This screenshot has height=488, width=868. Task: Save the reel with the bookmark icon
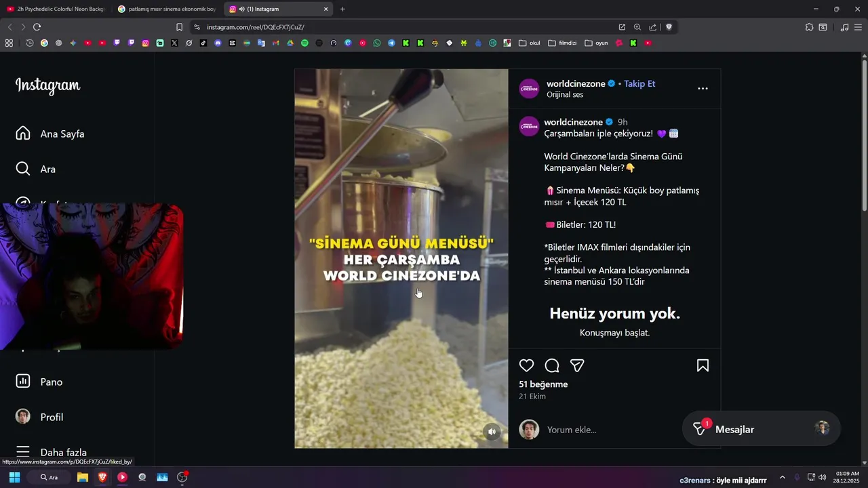pyautogui.click(x=703, y=365)
